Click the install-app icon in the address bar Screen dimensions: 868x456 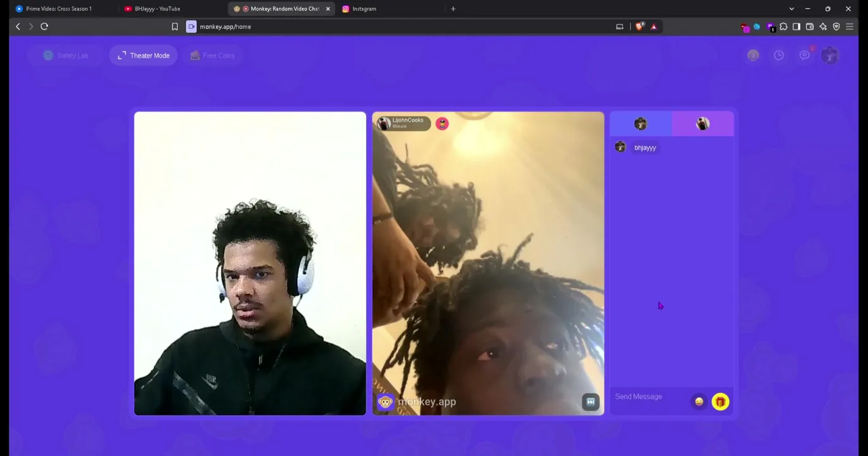point(620,27)
